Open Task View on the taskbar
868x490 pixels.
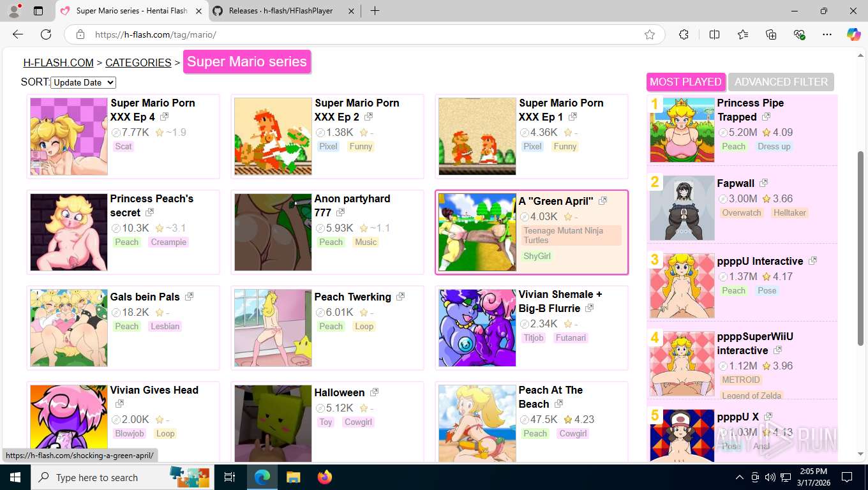(230, 477)
